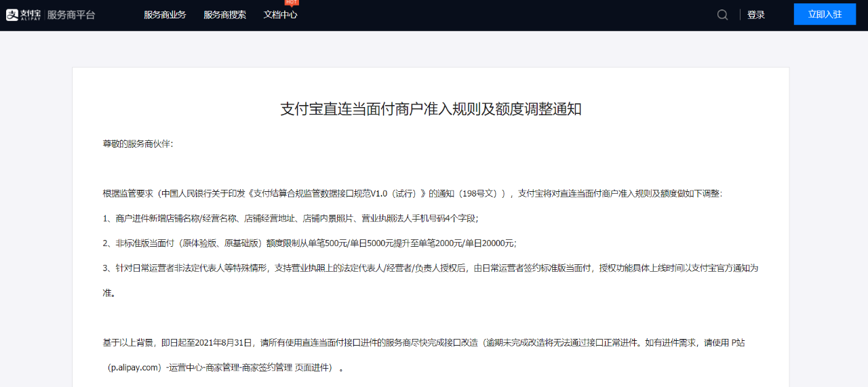Click the 服务商平台 title text
Viewport: 868px width, 387px height.
click(71, 15)
